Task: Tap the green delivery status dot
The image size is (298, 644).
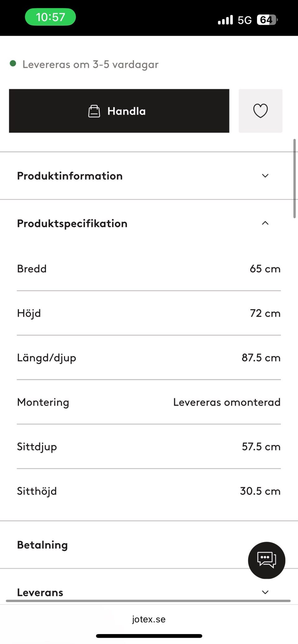Action: tap(13, 64)
